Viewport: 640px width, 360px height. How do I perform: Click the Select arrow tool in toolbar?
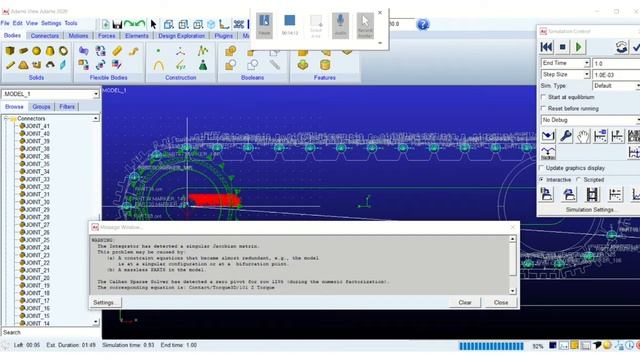click(153, 24)
